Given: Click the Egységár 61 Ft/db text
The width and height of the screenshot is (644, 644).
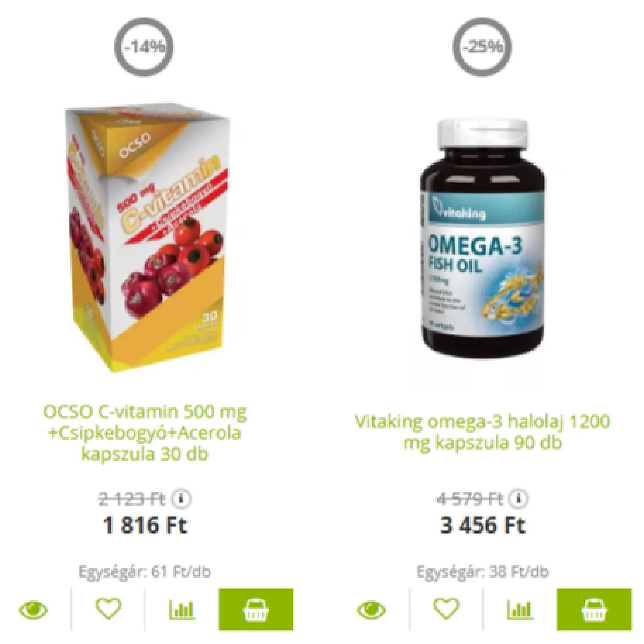Looking at the screenshot, I should pos(145,572).
